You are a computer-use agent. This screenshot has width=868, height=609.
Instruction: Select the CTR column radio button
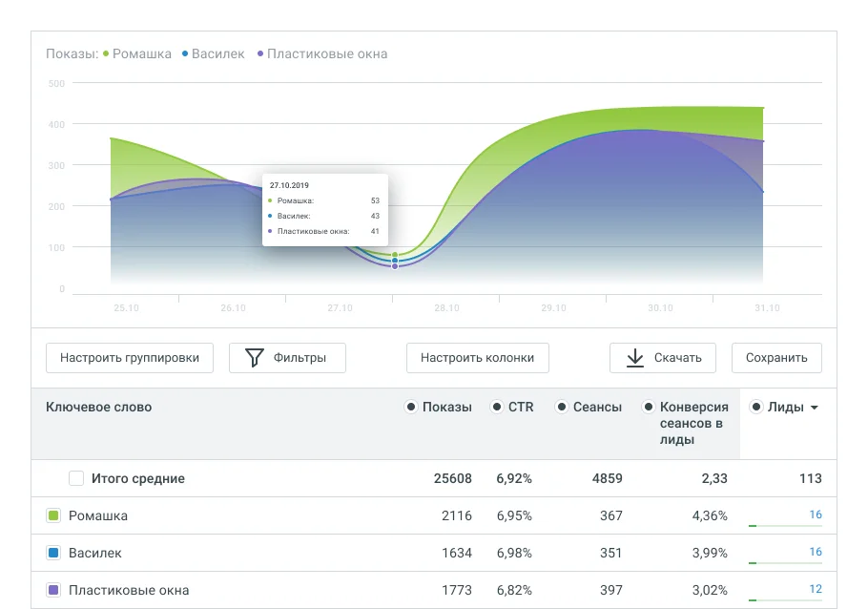pyautogui.click(x=497, y=407)
